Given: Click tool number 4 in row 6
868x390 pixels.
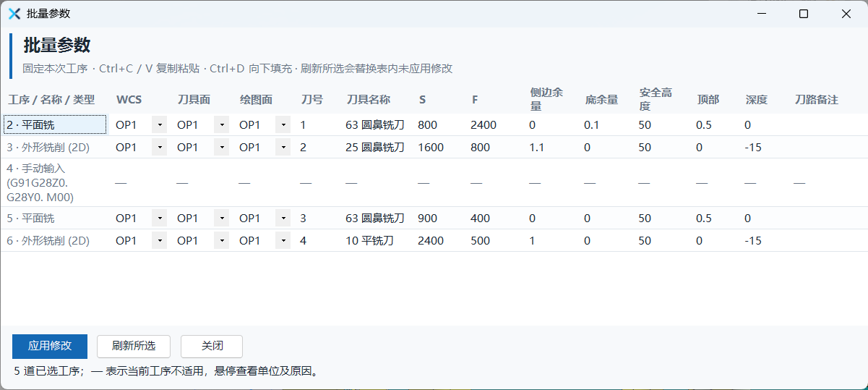Looking at the screenshot, I should point(303,240).
